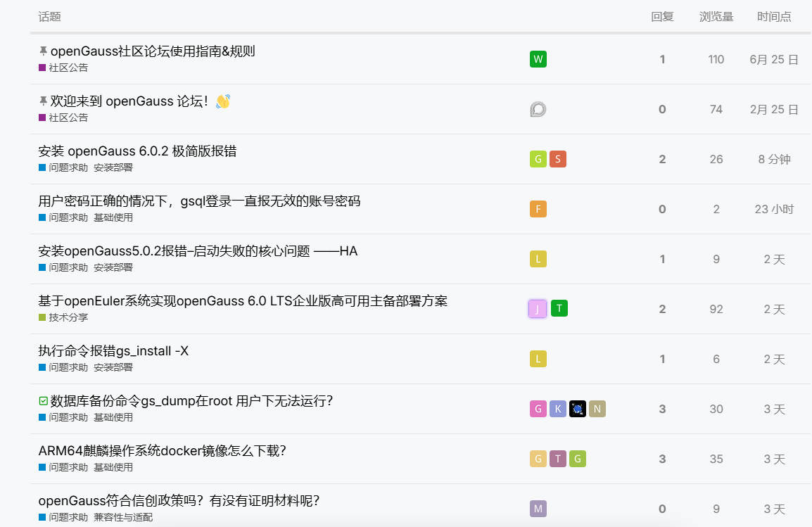The width and height of the screenshot is (812, 527).
Task: Click the blue K user avatar
Action: click(x=557, y=409)
